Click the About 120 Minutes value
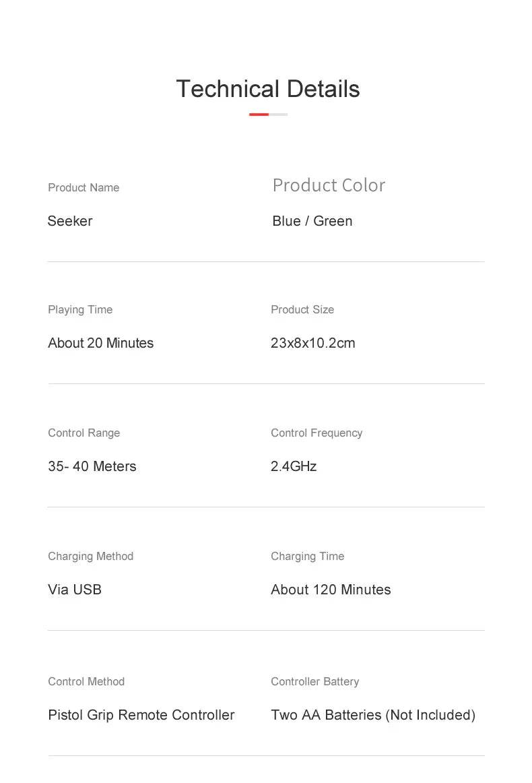The width and height of the screenshot is (532, 783). (x=331, y=590)
